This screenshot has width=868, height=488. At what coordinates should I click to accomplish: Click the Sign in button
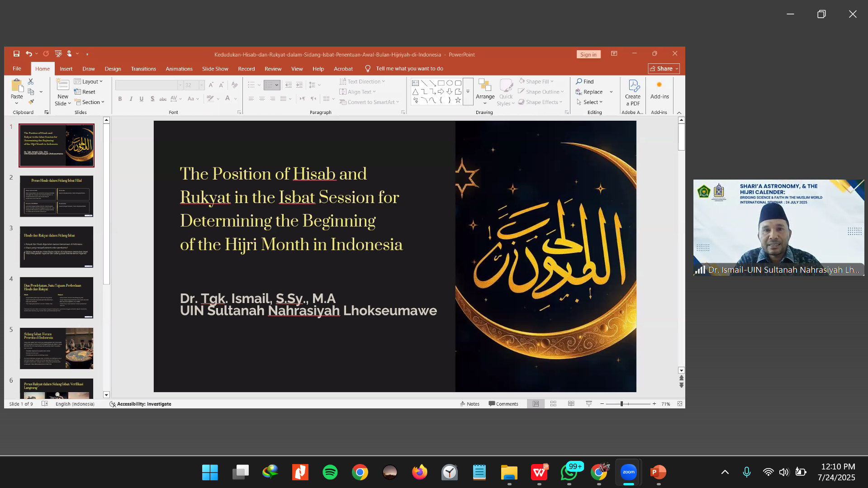click(x=588, y=54)
